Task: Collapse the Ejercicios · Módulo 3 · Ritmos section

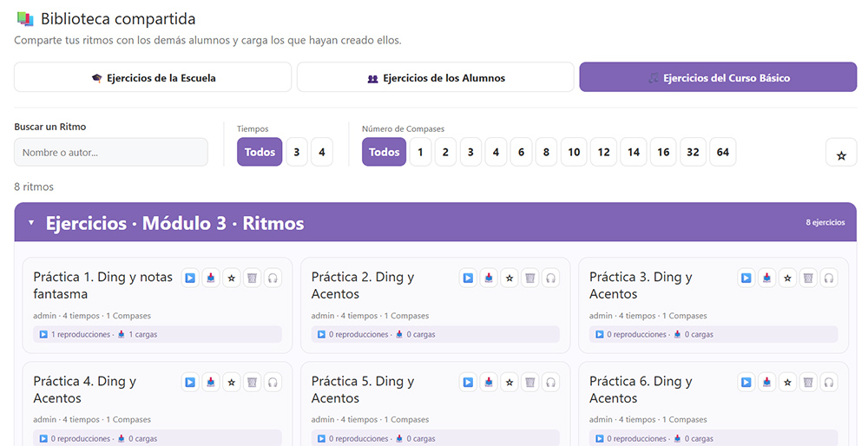Action: pyautogui.click(x=31, y=222)
